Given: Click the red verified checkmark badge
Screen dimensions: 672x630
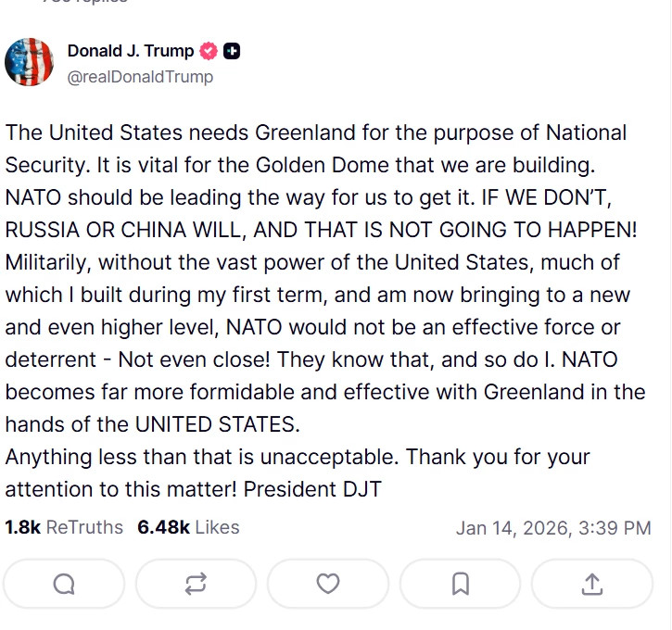Looking at the screenshot, I should pos(210,51).
